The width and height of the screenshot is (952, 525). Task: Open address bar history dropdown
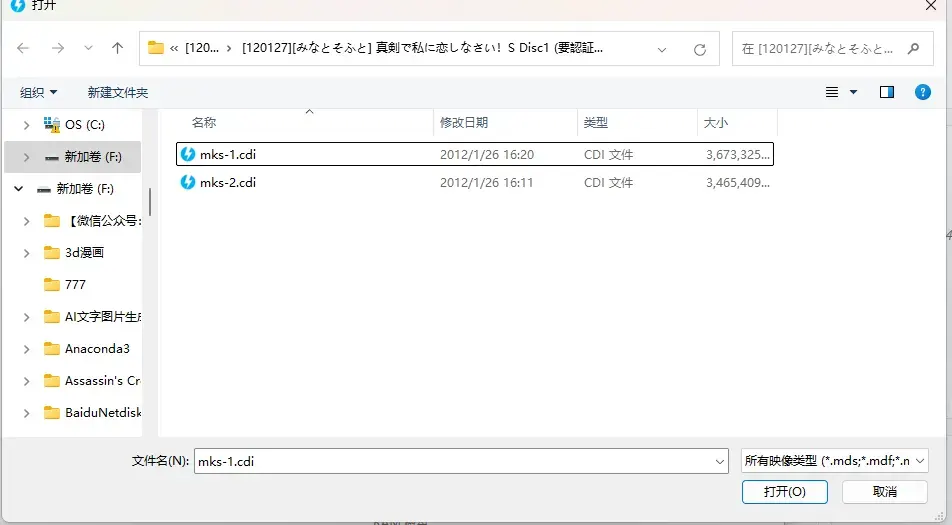(662, 49)
